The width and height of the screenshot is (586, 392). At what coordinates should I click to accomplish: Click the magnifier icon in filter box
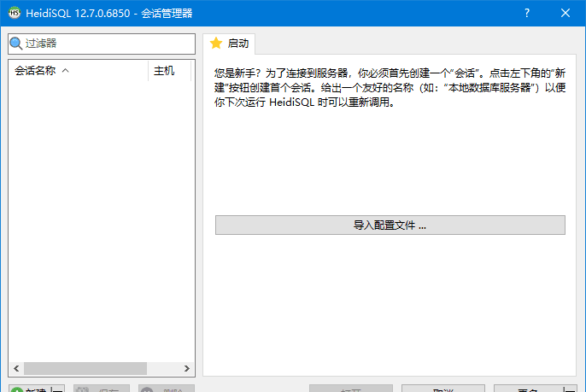[x=15, y=44]
